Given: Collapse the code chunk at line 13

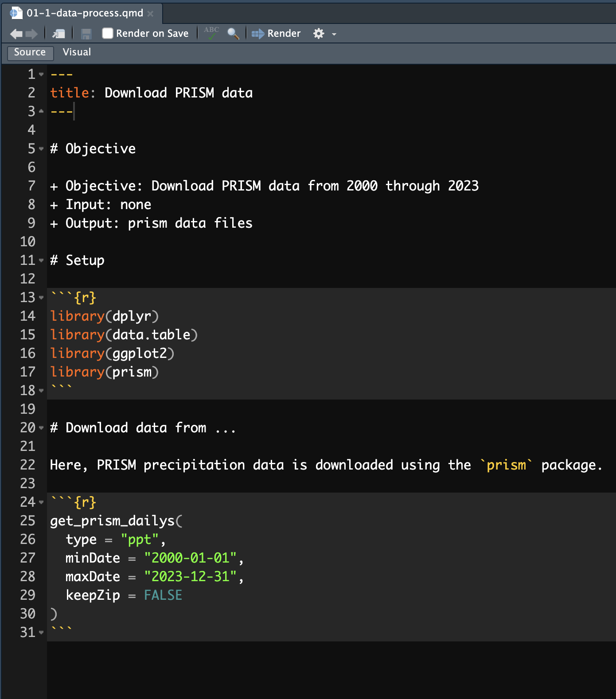Looking at the screenshot, I should pyautogui.click(x=41, y=298).
